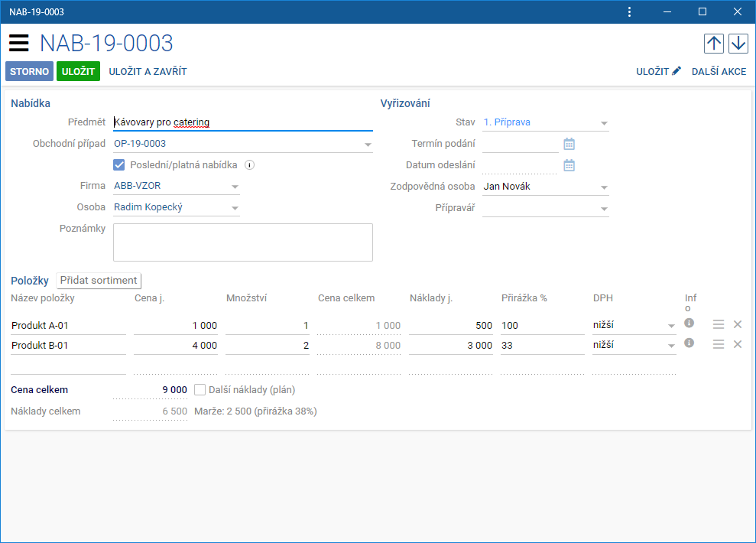756x543 pixels.
Task: Edit the Produkt A-01 name field
Action: 68,326
